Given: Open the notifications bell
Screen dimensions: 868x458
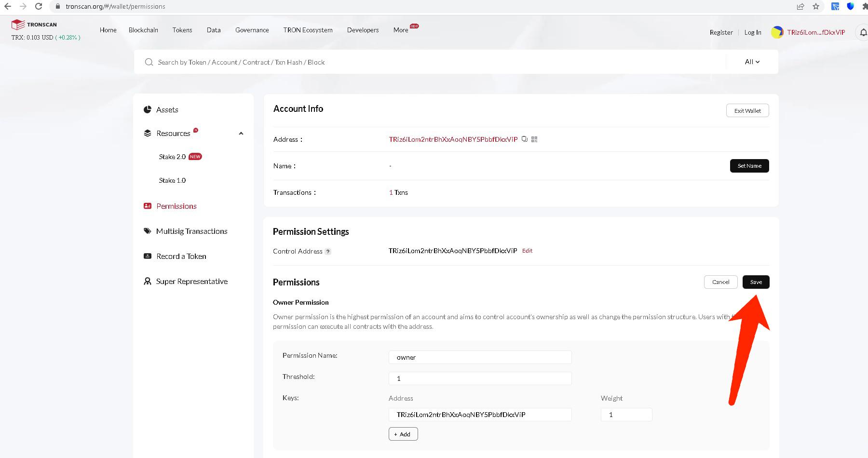Looking at the screenshot, I should (863, 32).
